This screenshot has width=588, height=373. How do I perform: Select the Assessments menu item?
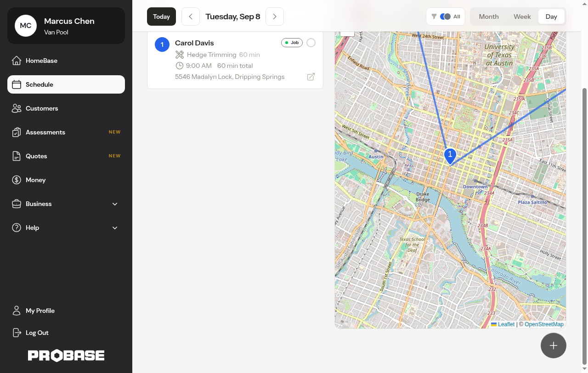click(66, 132)
